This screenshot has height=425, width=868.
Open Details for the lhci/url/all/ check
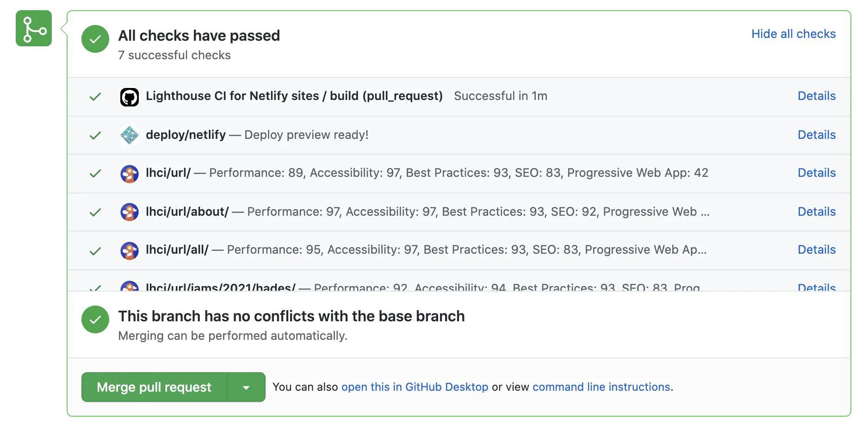tap(816, 250)
